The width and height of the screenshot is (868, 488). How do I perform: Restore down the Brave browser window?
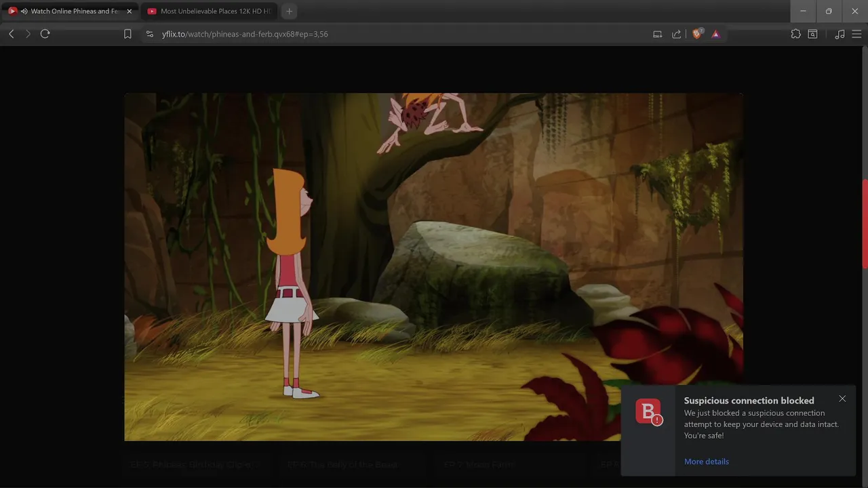click(829, 12)
